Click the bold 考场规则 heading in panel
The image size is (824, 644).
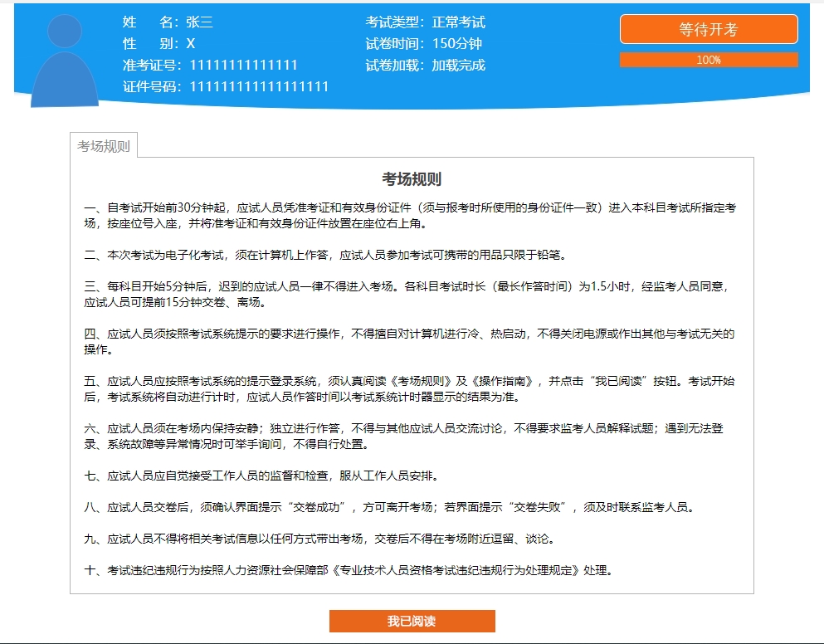[x=412, y=179]
